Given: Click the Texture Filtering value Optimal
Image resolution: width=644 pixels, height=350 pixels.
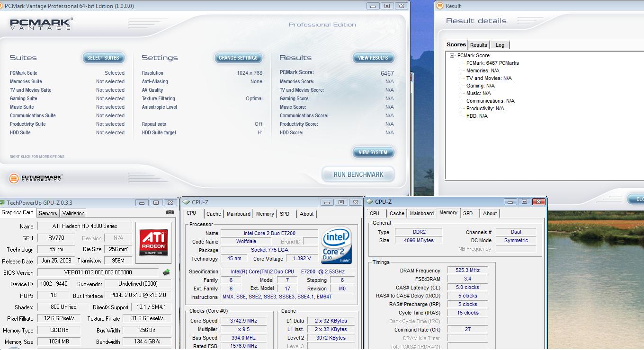Looking at the screenshot, I should (254, 98).
